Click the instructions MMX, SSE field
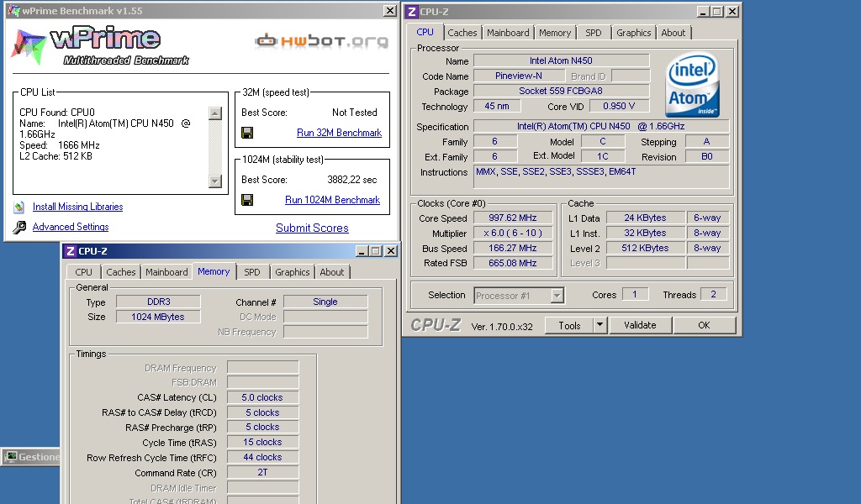861x504 pixels. (x=602, y=177)
